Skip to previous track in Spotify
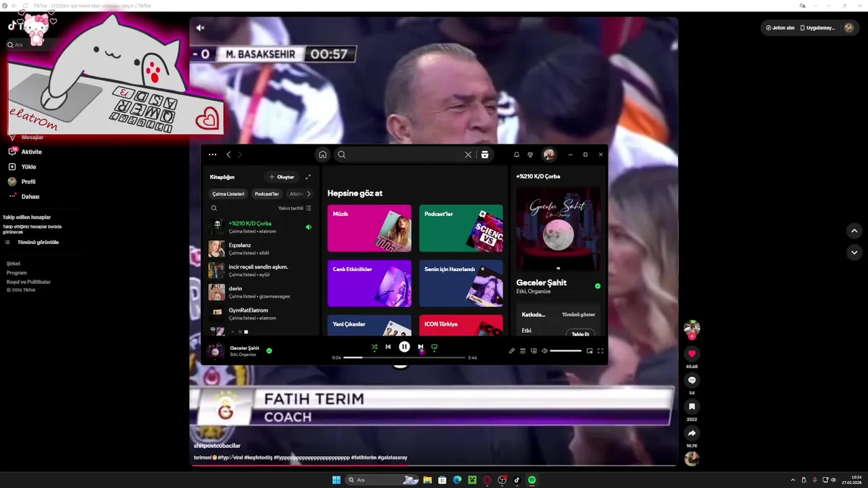The width and height of the screenshot is (868, 488). click(388, 347)
